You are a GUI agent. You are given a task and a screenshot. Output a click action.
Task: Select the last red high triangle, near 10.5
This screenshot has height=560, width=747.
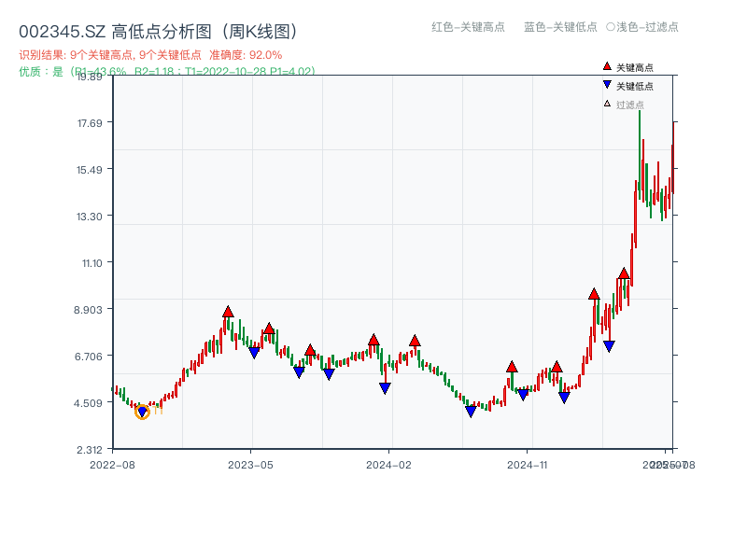tap(624, 273)
